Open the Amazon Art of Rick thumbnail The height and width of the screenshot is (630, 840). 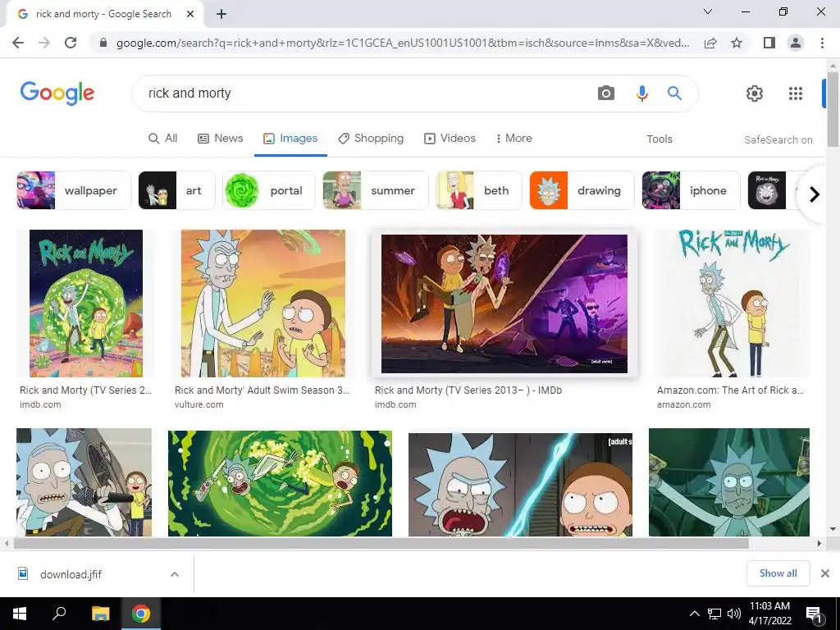731,304
